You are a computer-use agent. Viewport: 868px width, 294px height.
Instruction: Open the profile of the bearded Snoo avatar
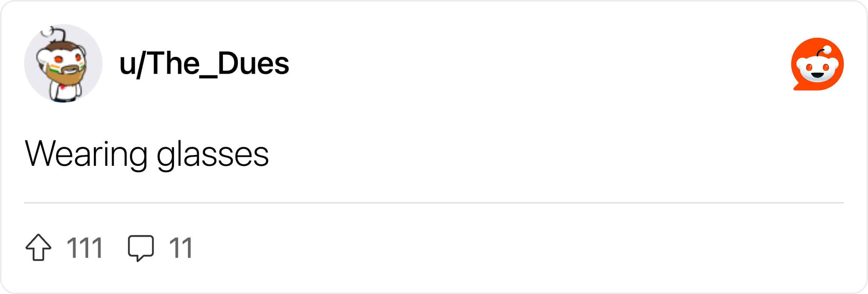tap(63, 63)
